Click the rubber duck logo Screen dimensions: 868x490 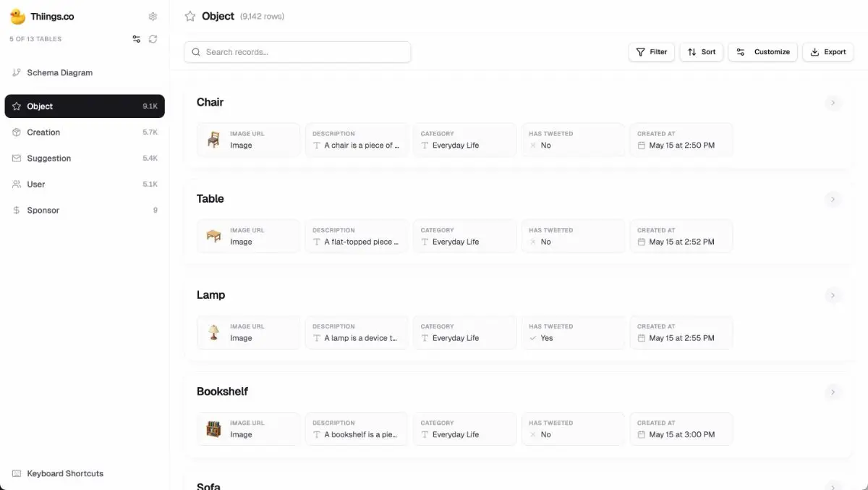point(17,17)
